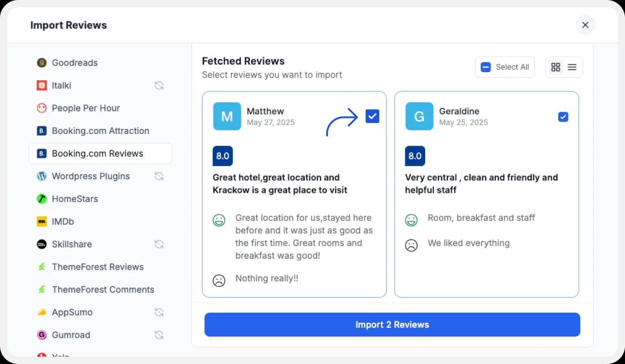Click the Wordpress Plugins icon

(41, 176)
